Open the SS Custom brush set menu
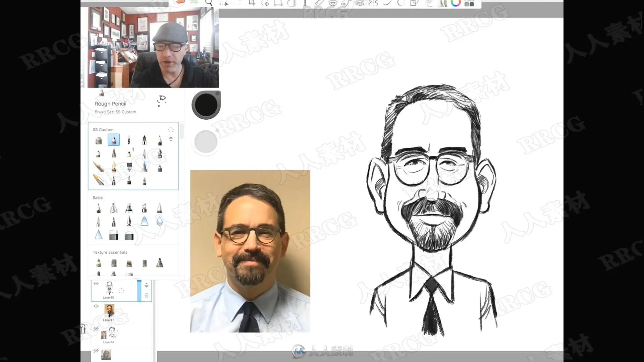The image size is (644, 362). [x=171, y=130]
